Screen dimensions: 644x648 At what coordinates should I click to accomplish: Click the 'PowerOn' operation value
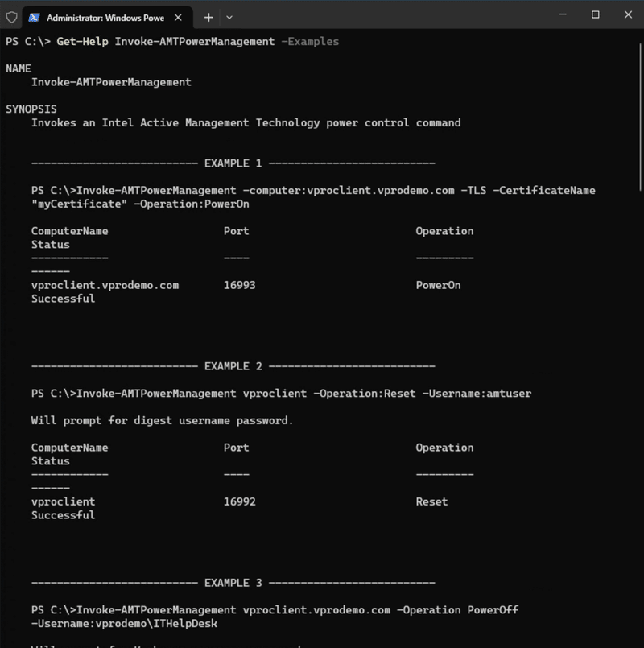click(438, 285)
